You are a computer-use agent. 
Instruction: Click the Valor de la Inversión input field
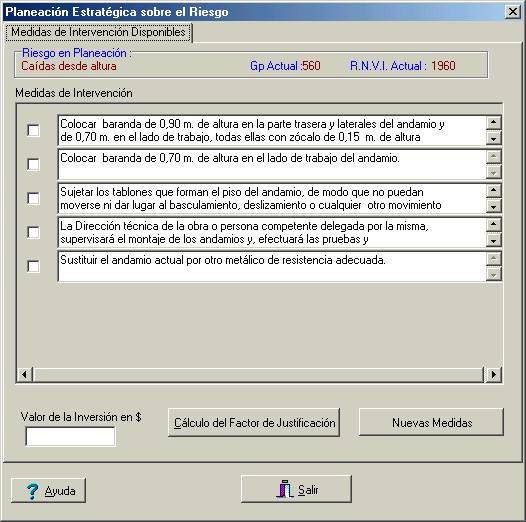pos(70,436)
